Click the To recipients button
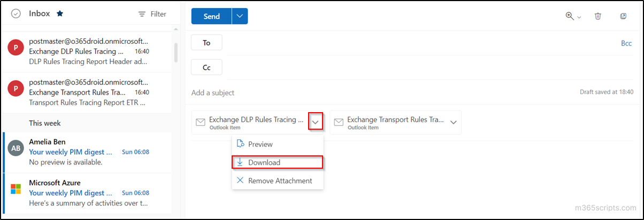The height and width of the screenshot is (220, 644). [206, 43]
